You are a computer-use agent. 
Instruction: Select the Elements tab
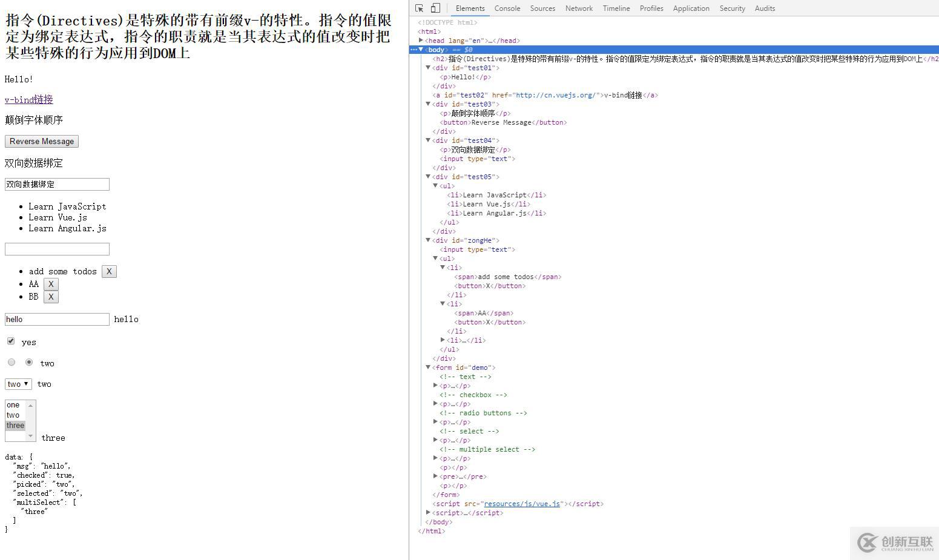coord(470,8)
